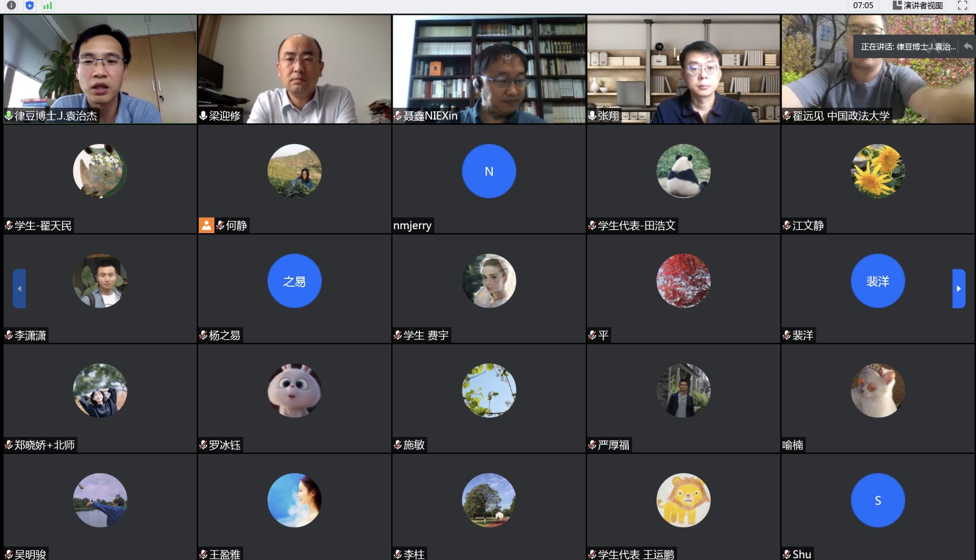This screenshot has height=560, width=976.
Task: Click 梁迎修's microphone icon
Action: point(203,116)
